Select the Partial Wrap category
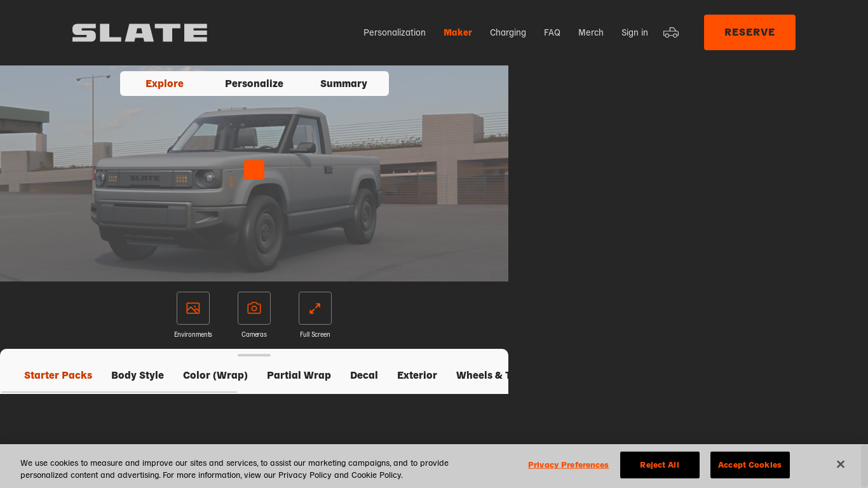The height and width of the screenshot is (488, 868). tap(299, 376)
